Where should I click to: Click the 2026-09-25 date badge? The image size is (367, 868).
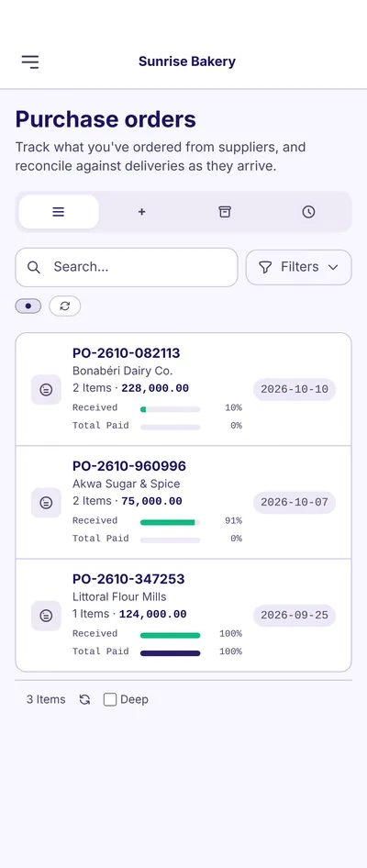point(295,616)
